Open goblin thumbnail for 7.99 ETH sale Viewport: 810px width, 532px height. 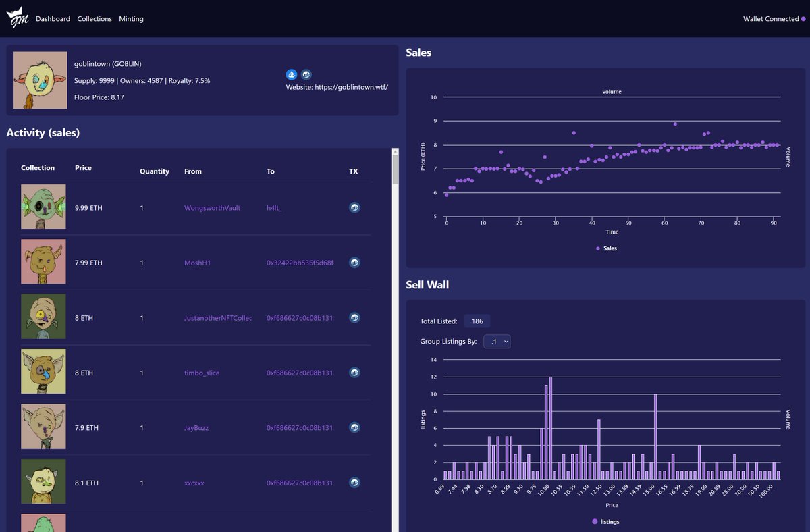tap(43, 261)
